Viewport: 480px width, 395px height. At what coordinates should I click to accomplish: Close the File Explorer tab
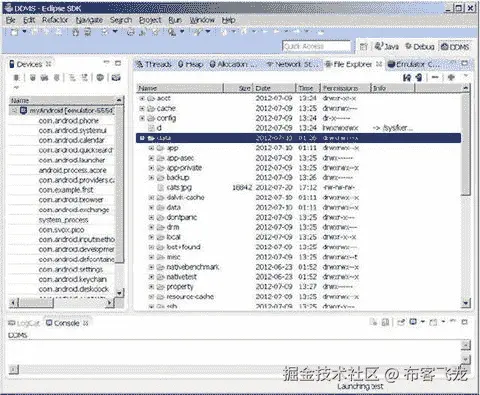pos(379,64)
